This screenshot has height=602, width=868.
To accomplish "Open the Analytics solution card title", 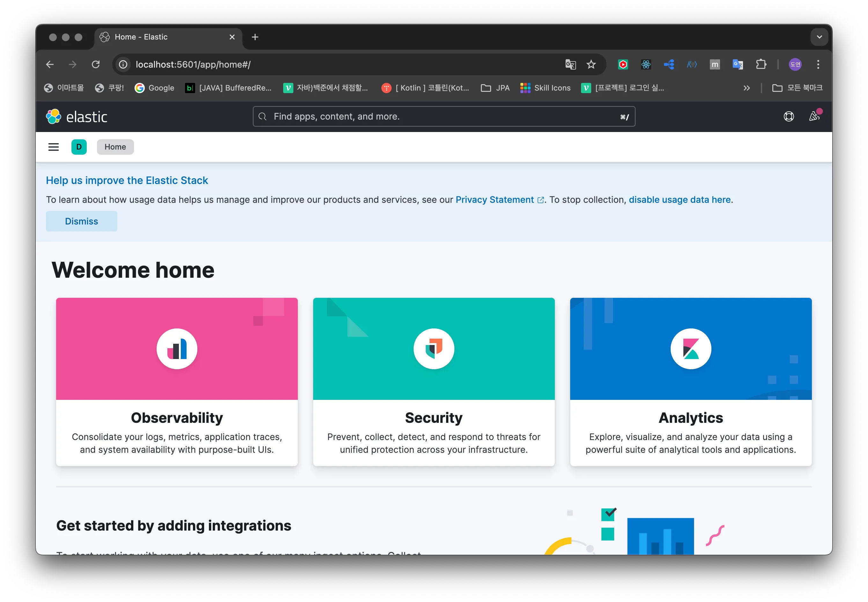I will [x=691, y=418].
